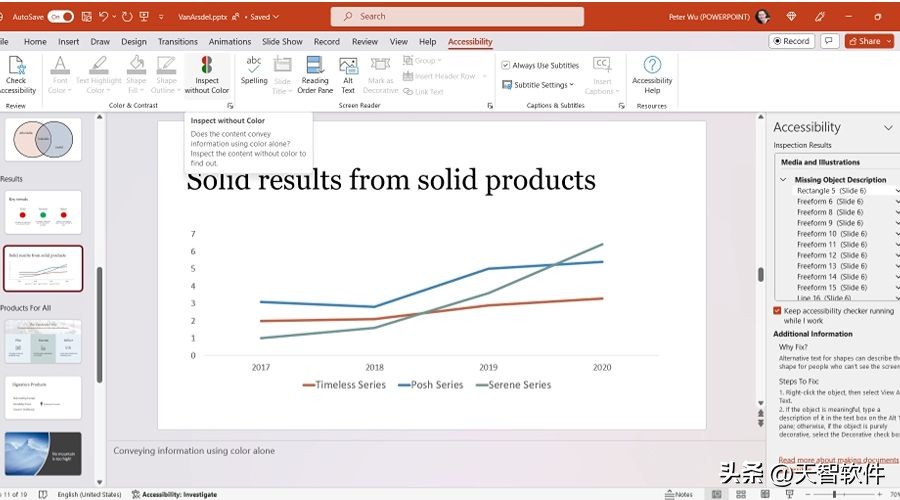Click the Search box in title bar
The width and height of the screenshot is (900, 500).
click(x=457, y=17)
